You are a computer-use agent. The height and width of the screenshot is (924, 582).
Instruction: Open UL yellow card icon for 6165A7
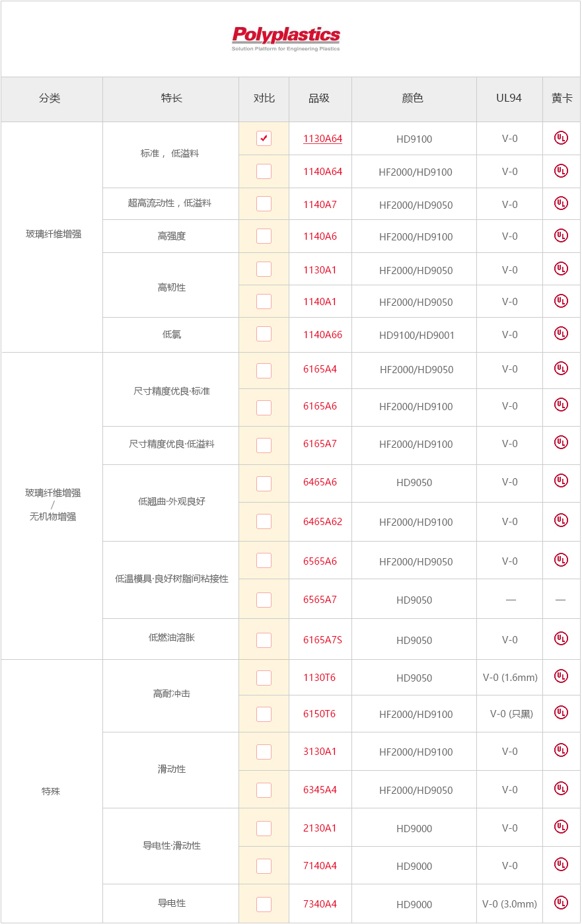(561, 443)
